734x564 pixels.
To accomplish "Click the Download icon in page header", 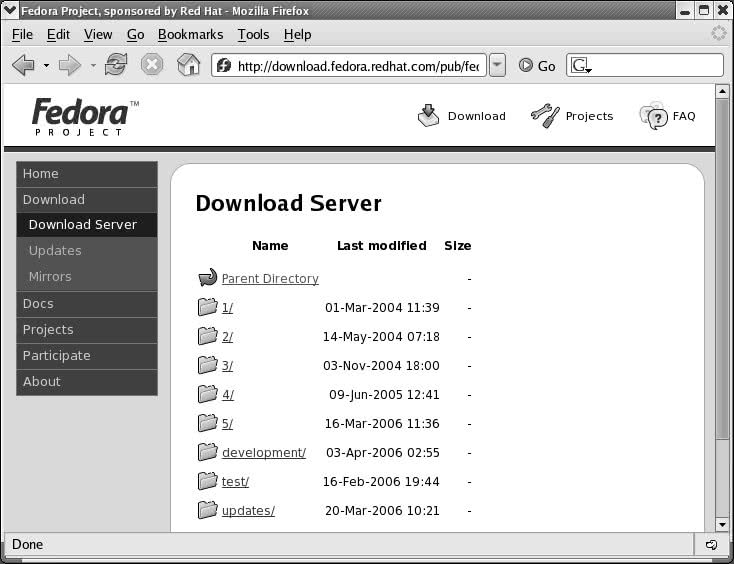I will coord(428,116).
